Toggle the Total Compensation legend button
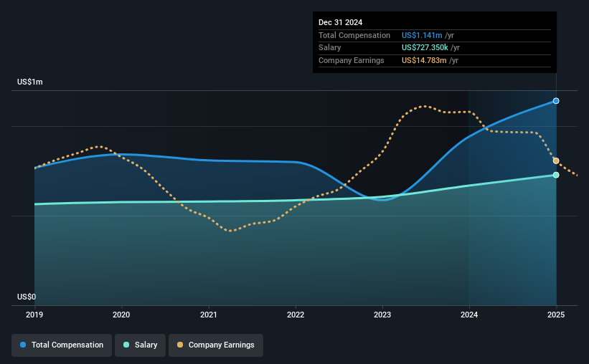 tap(62, 345)
